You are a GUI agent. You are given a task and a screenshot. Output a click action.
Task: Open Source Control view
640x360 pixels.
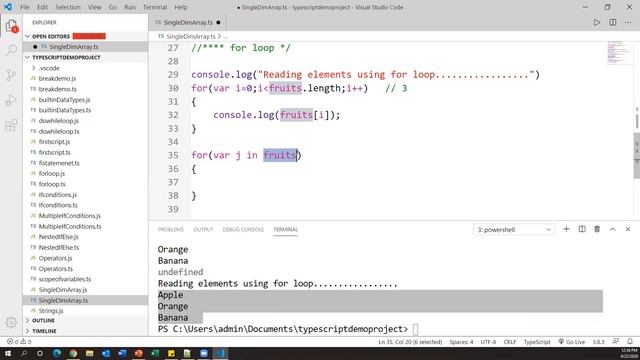(x=11, y=75)
